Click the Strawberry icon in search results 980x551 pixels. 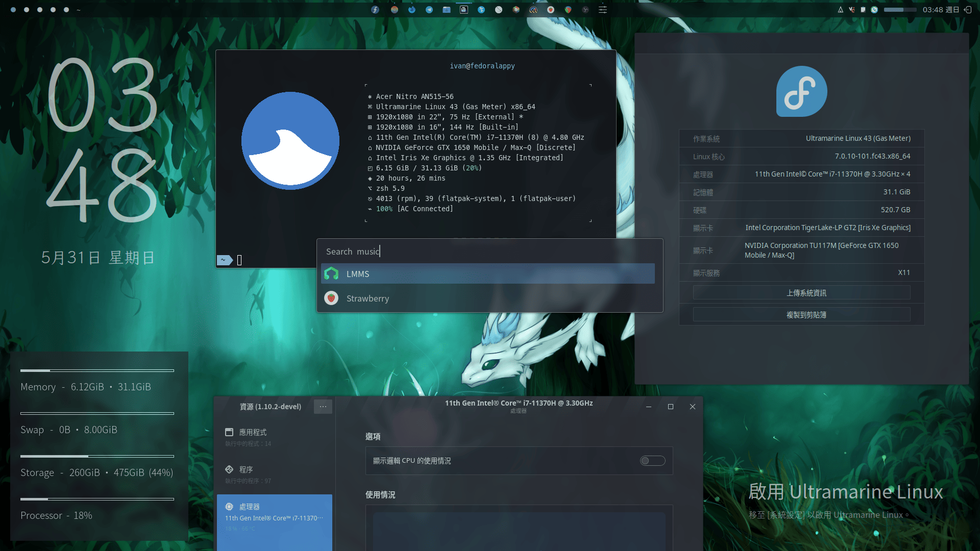click(331, 298)
